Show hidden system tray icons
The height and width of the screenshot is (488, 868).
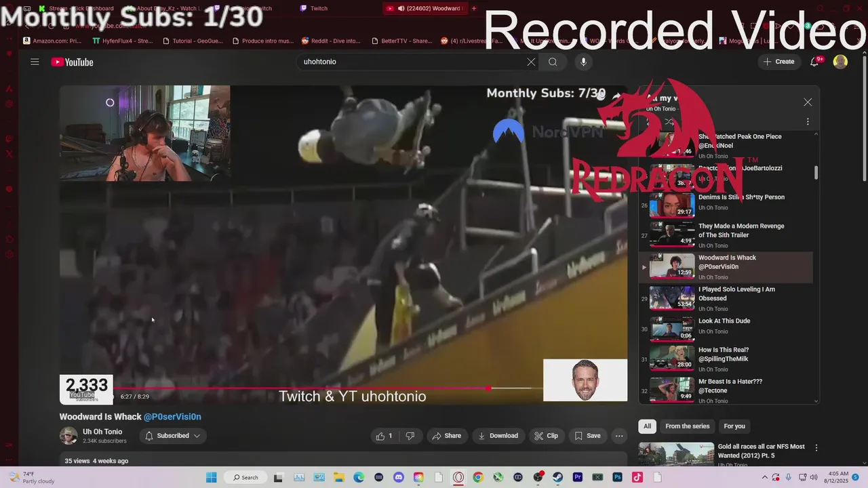[x=764, y=477]
